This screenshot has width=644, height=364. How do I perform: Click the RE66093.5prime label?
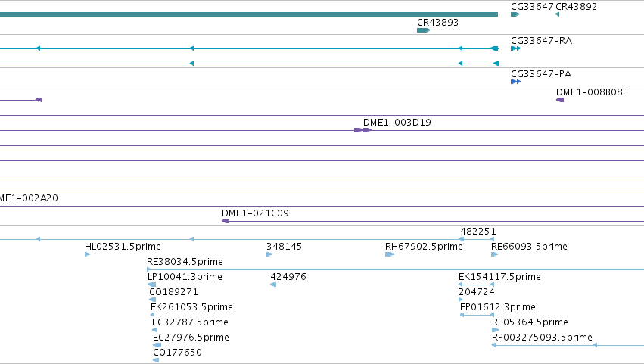pos(530,247)
